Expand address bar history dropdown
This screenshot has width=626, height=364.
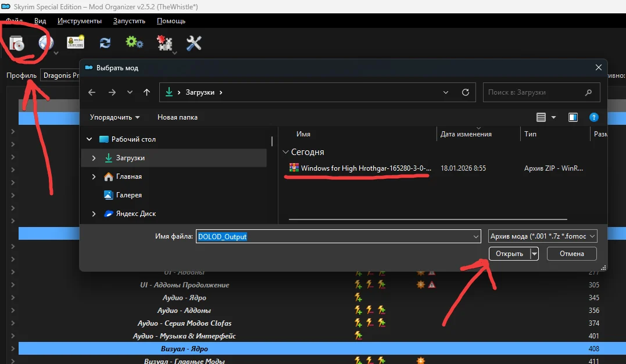(446, 92)
